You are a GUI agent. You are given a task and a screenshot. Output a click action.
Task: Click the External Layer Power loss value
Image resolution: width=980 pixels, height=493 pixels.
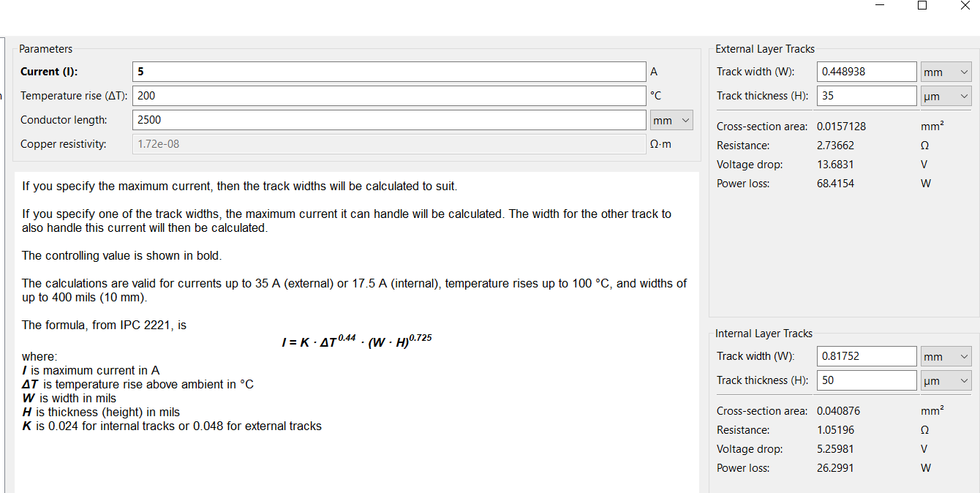(x=835, y=184)
